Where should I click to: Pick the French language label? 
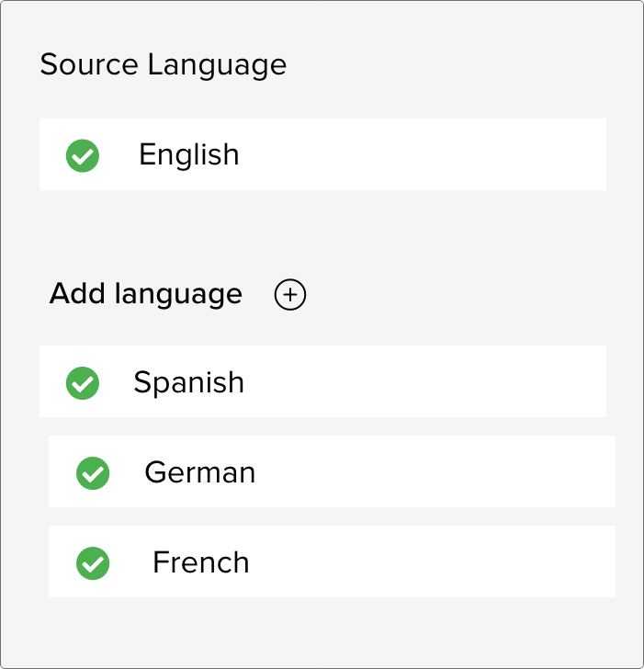(x=200, y=562)
